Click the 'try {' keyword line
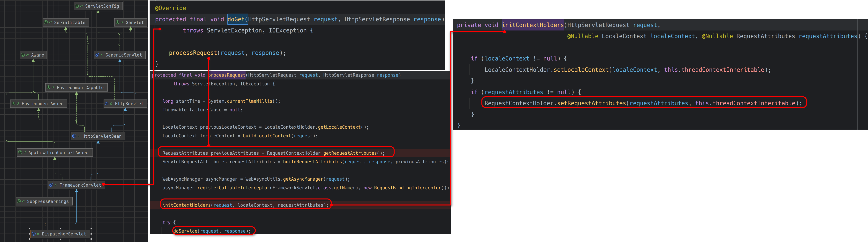Image resolution: width=868 pixels, height=242 pixels. point(169,222)
